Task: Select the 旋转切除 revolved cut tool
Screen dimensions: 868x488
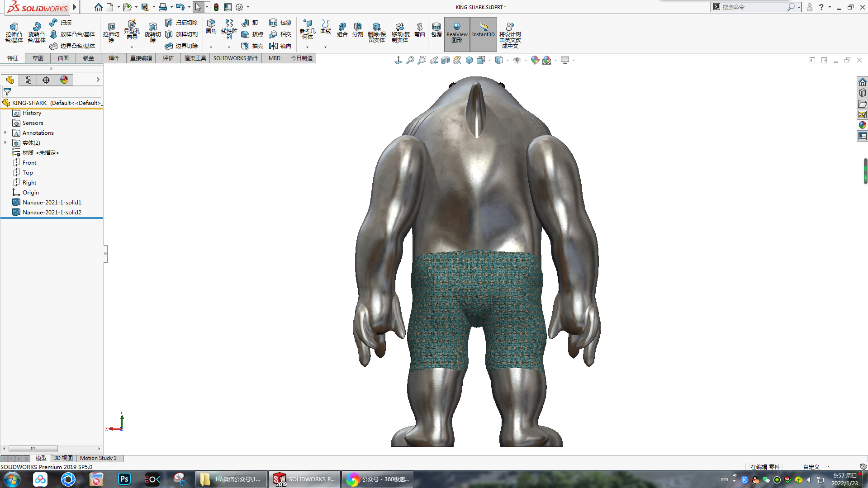Action: point(152,32)
